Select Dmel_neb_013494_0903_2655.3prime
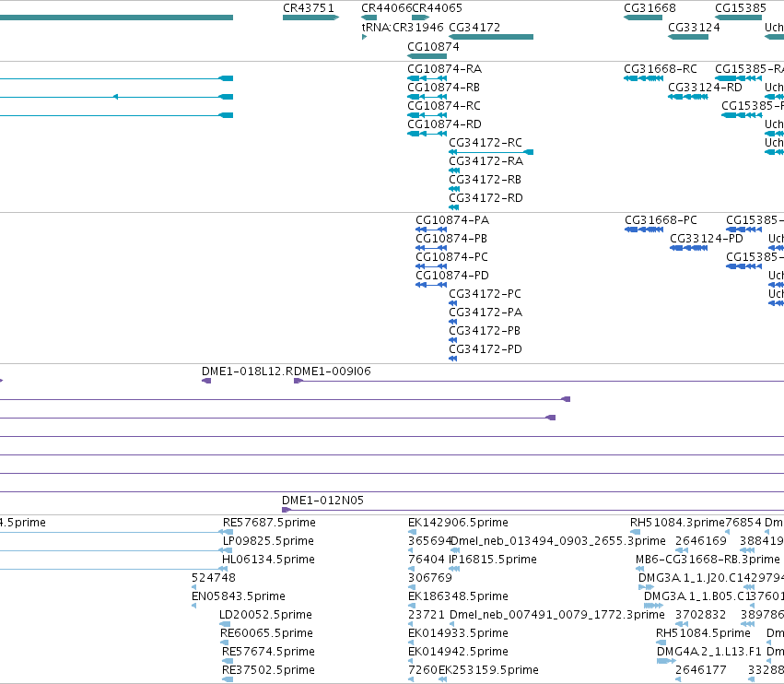 click(x=558, y=541)
